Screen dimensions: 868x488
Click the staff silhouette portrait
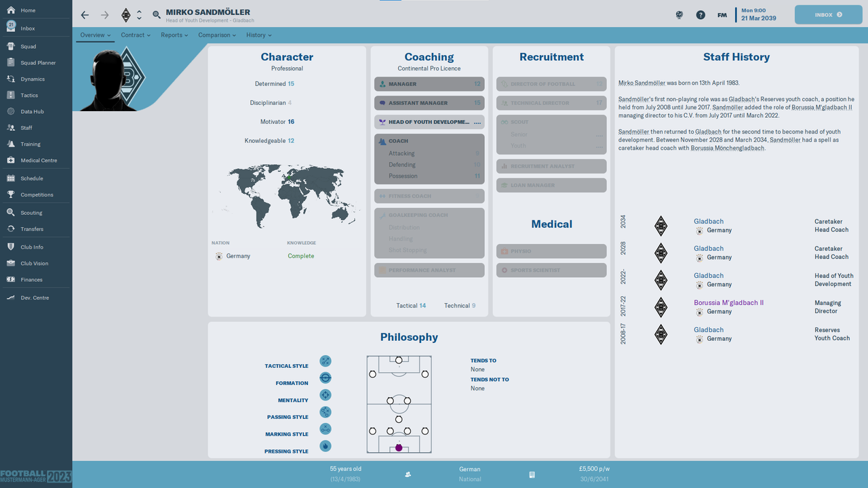[x=109, y=80]
